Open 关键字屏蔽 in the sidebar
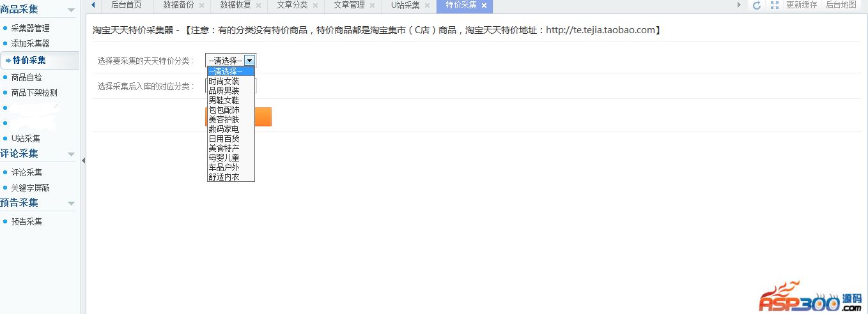The height and width of the screenshot is (314, 868). (30, 188)
